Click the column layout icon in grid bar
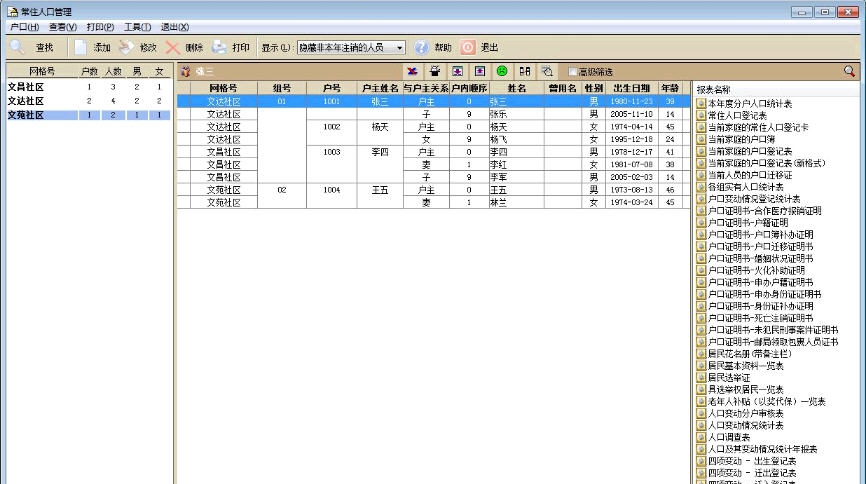Viewport: 866px width, 484px height. pyautogui.click(x=525, y=71)
